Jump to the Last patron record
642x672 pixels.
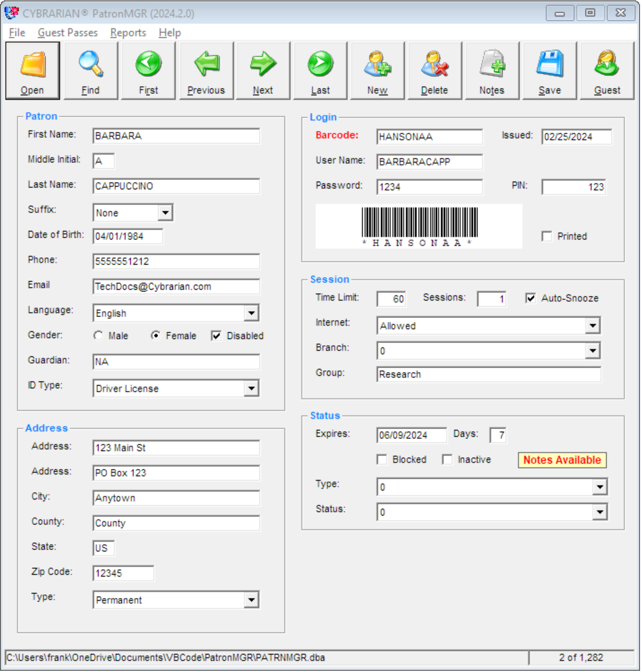pyautogui.click(x=320, y=71)
